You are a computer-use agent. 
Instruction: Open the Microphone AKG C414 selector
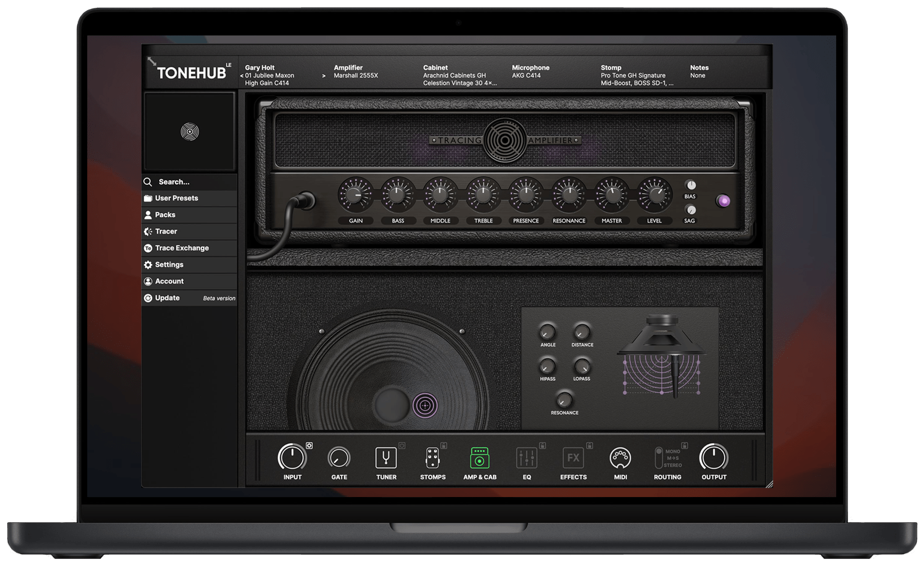click(531, 71)
